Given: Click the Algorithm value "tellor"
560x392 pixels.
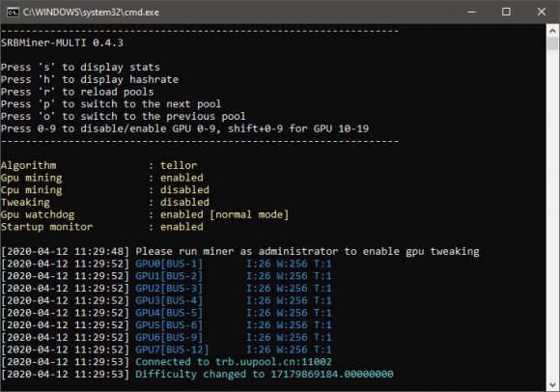Looking at the screenshot, I should (x=179, y=165).
